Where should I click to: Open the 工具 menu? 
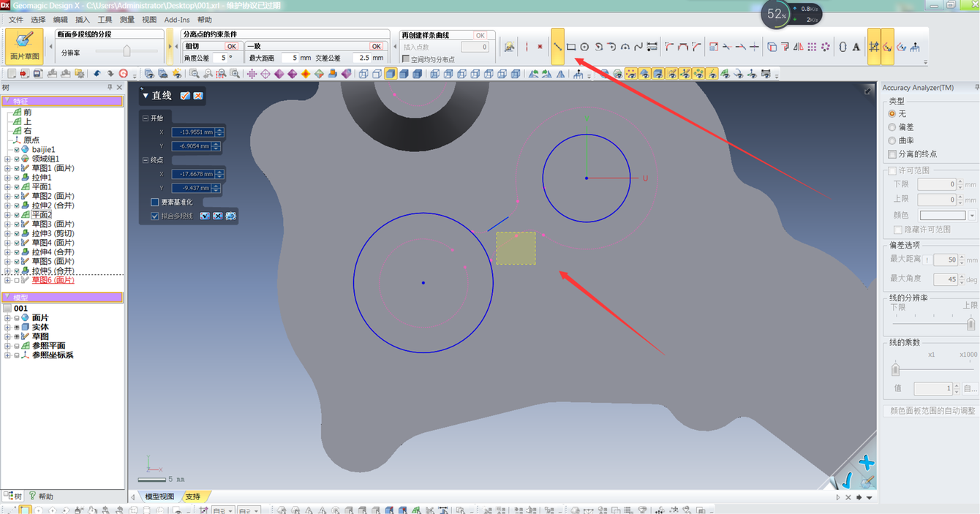pos(105,20)
